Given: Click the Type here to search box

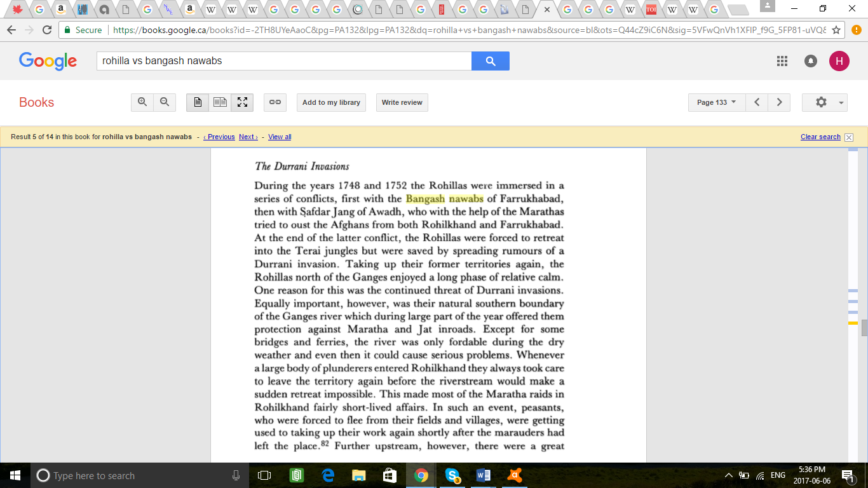Looking at the screenshot, I should pos(140,475).
